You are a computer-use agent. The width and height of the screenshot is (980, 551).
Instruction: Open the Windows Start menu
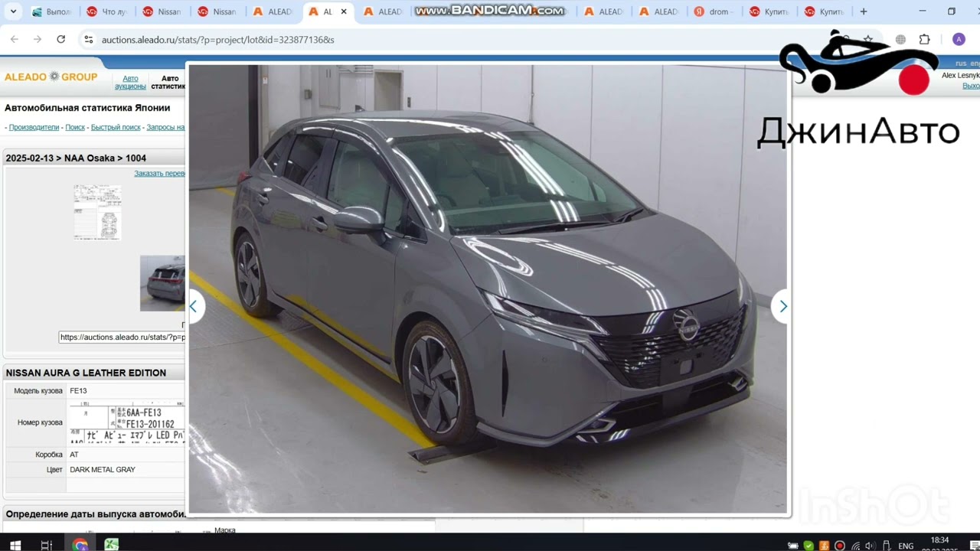(x=15, y=545)
